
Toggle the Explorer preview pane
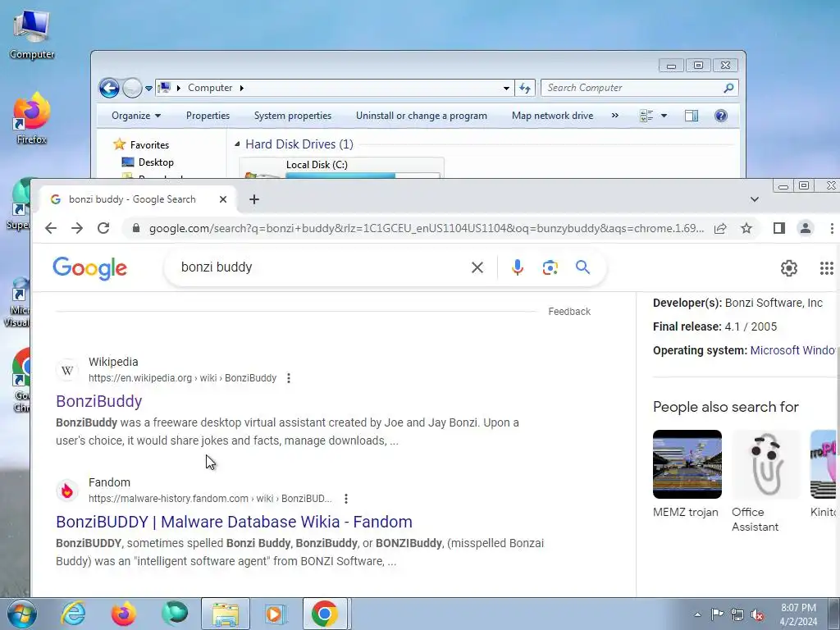[x=692, y=116]
